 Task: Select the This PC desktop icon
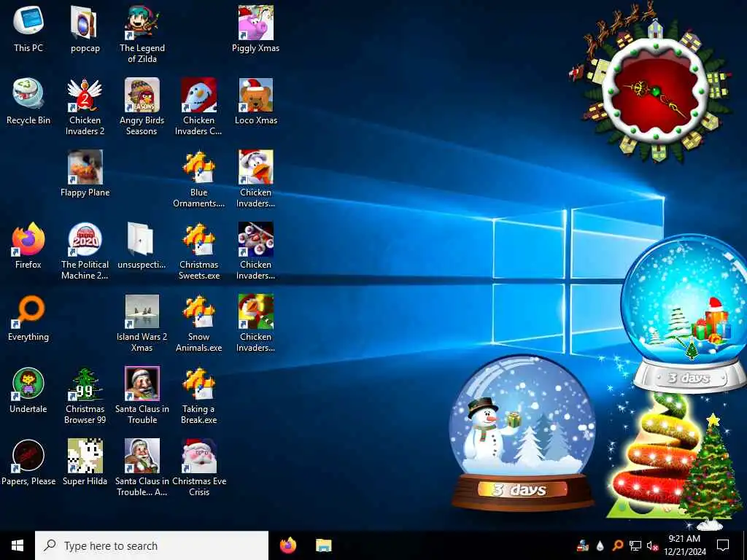[x=28, y=28]
